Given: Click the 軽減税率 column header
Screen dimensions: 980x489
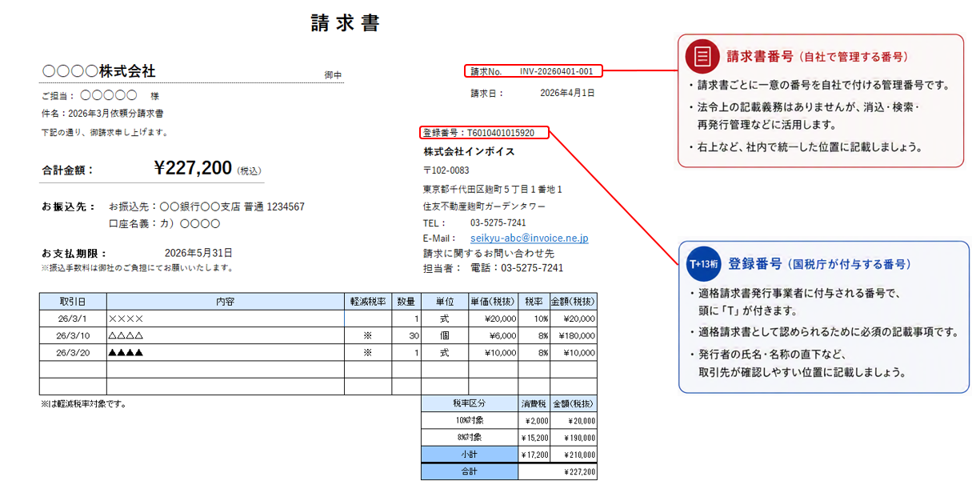Looking at the screenshot, I should click(x=368, y=302).
